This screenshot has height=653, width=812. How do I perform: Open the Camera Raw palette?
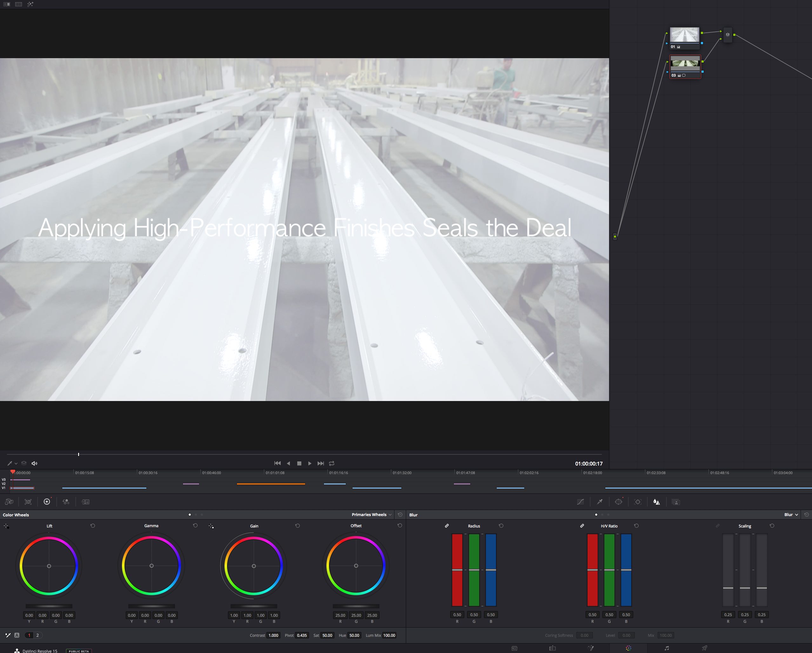coord(9,502)
